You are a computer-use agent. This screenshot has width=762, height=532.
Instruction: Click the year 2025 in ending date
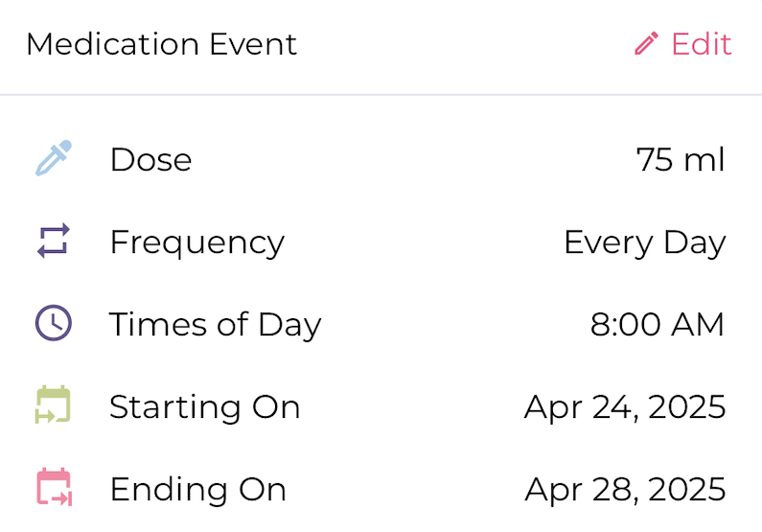(x=686, y=489)
